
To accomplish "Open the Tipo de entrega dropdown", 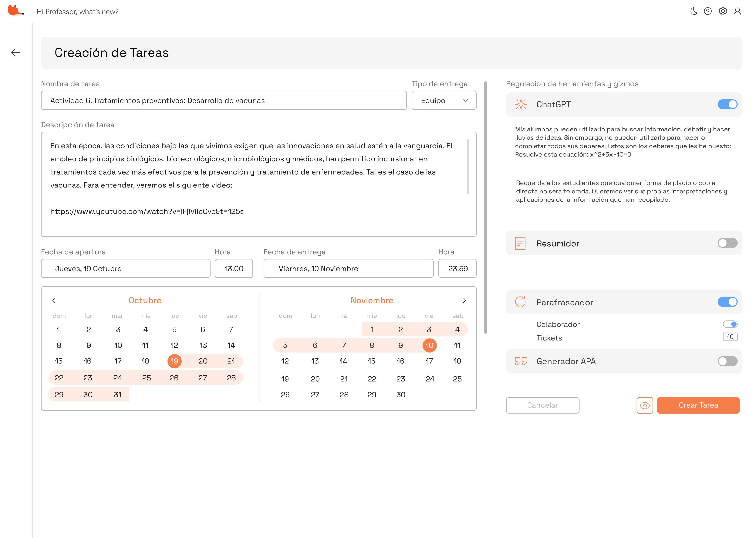I will (x=444, y=100).
